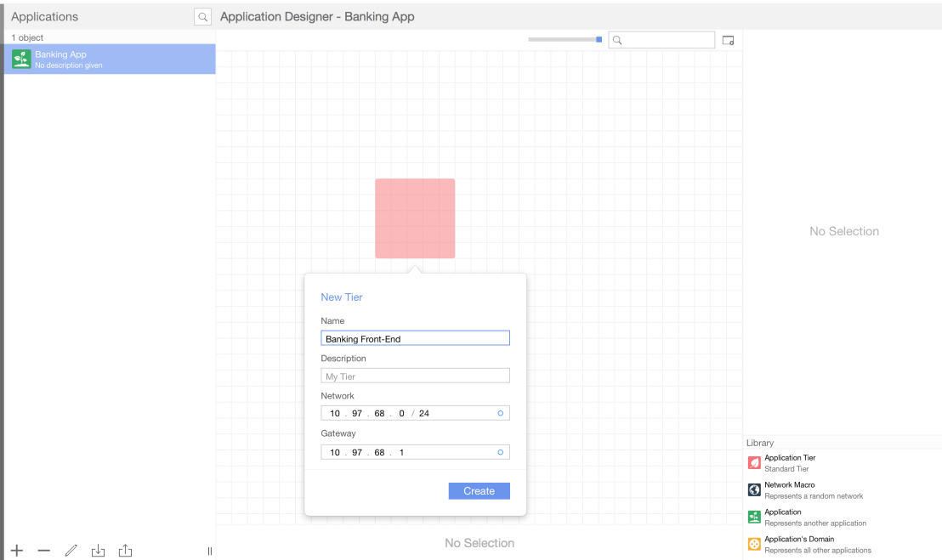This screenshot has width=942, height=560.
Task: Select Banking App in applications list
Action: [x=109, y=59]
